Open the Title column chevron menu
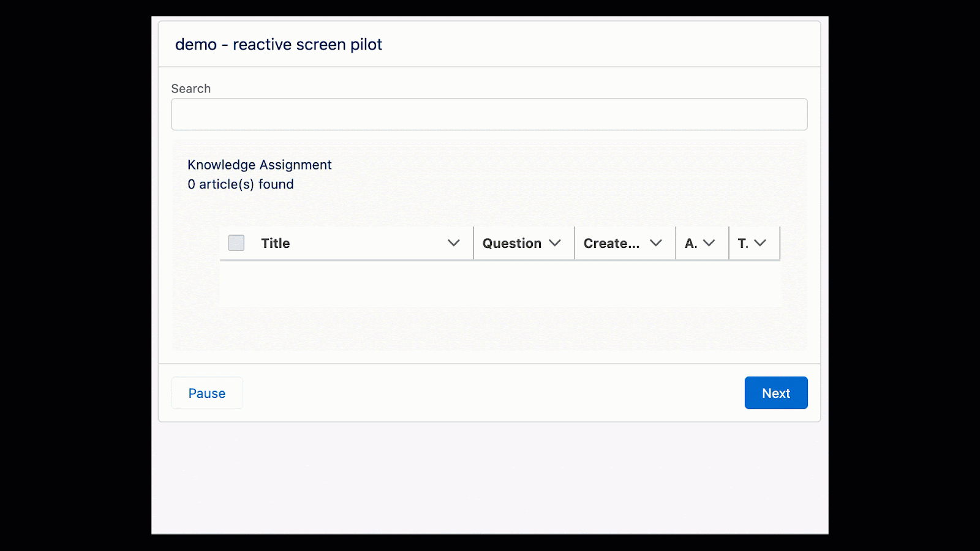Viewport: 980px width, 551px height. [453, 243]
